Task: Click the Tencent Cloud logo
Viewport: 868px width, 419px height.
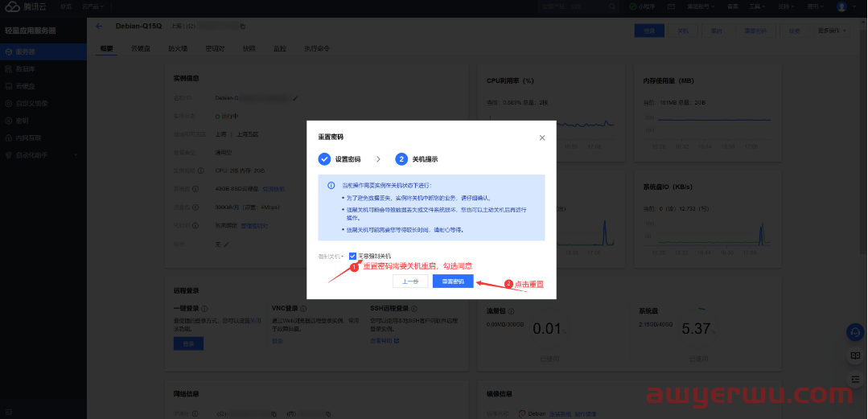Action: [x=26, y=6]
